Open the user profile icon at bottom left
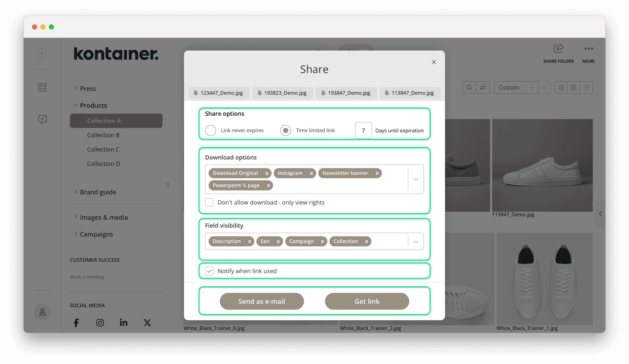Screen dimensions: 629x364 (42, 312)
